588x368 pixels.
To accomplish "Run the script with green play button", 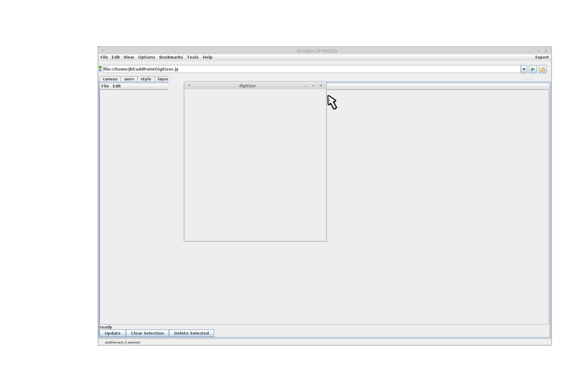I will coord(533,69).
